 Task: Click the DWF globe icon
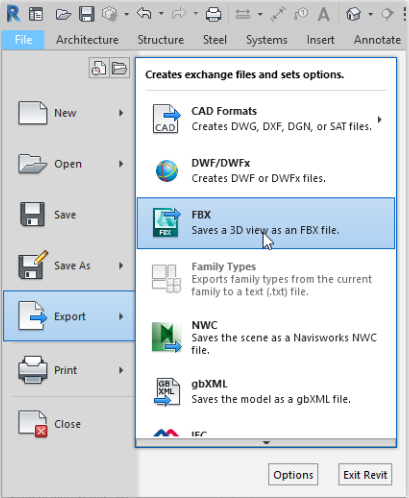[x=167, y=171]
